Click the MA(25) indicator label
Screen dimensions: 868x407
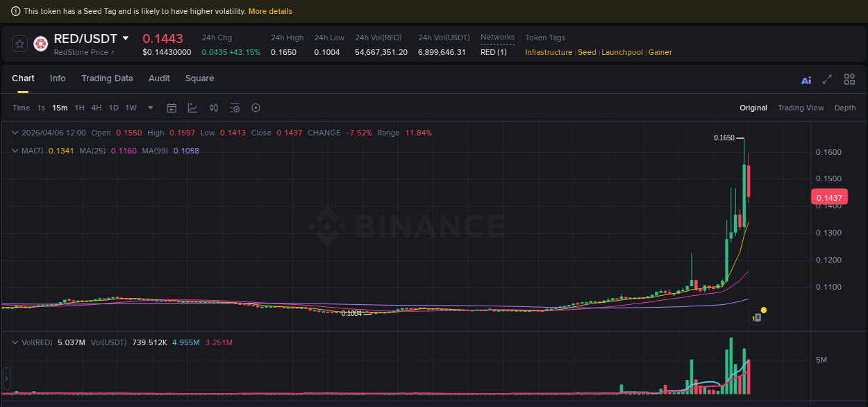click(92, 151)
